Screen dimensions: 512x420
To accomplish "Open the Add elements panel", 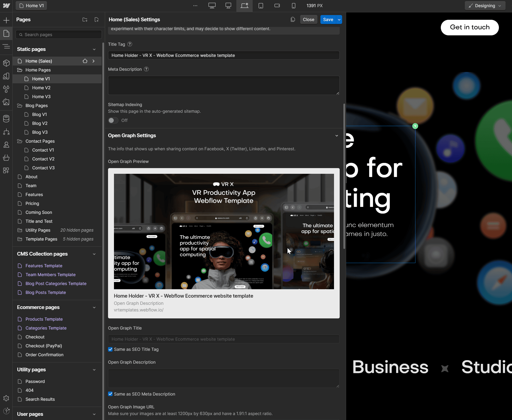I will click(6, 20).
